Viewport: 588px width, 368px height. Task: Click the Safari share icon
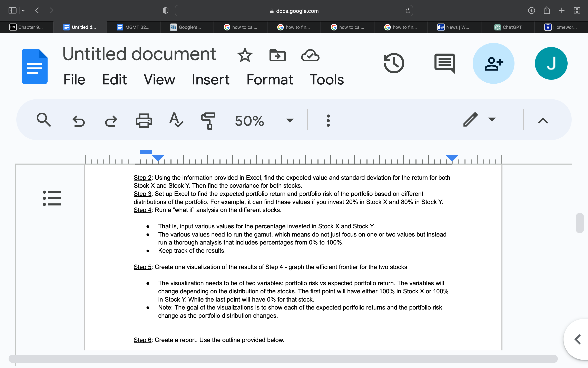(547, 10)
